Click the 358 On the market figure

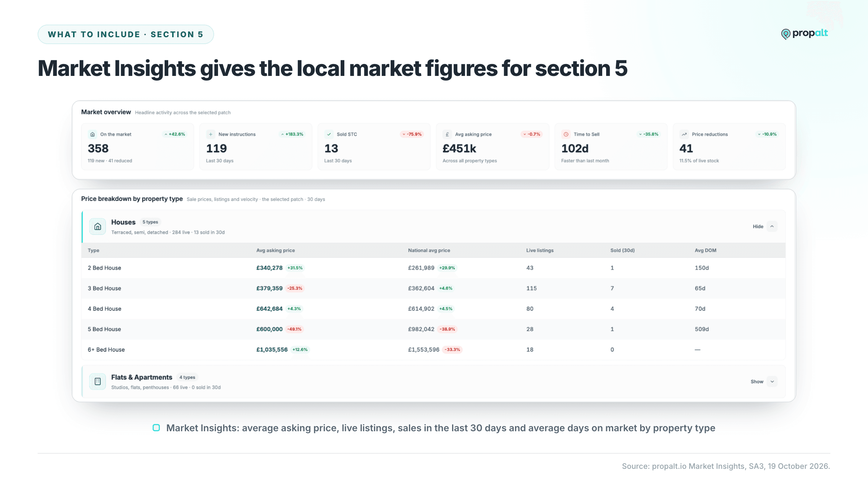coord(98,148)
